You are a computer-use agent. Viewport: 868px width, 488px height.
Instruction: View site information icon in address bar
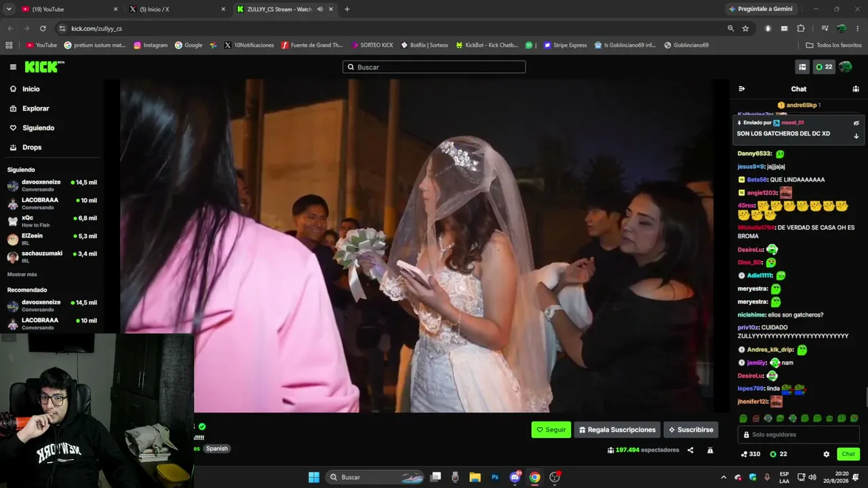[62, 28]
